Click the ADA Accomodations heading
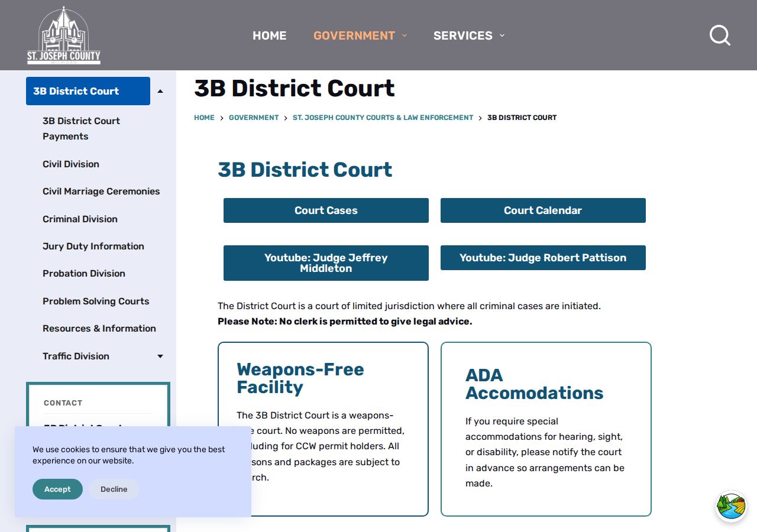Image resolution: width=757 pixels, height=532 pixels. point(534,384)
